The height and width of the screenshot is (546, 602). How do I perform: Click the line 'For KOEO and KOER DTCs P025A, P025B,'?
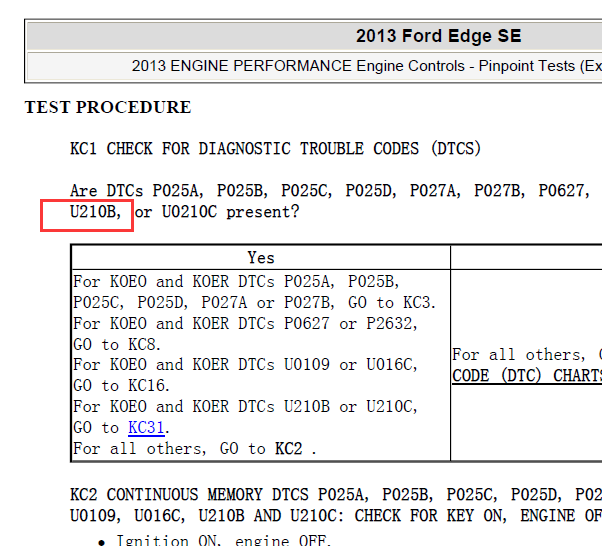(x=236, y=281)
